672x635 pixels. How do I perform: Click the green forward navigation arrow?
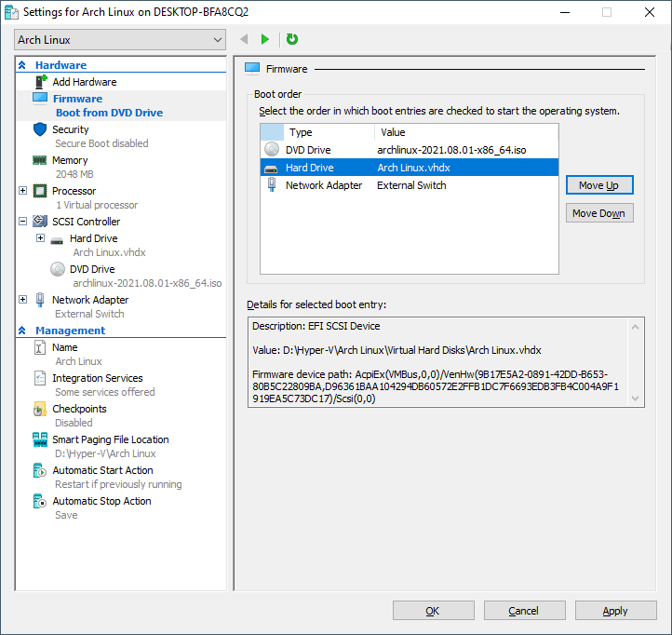265,39
